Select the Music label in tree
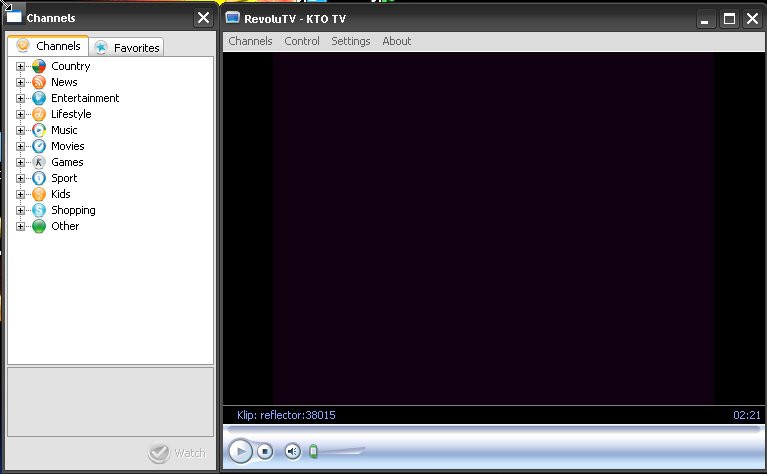 (x=64, y=130)
